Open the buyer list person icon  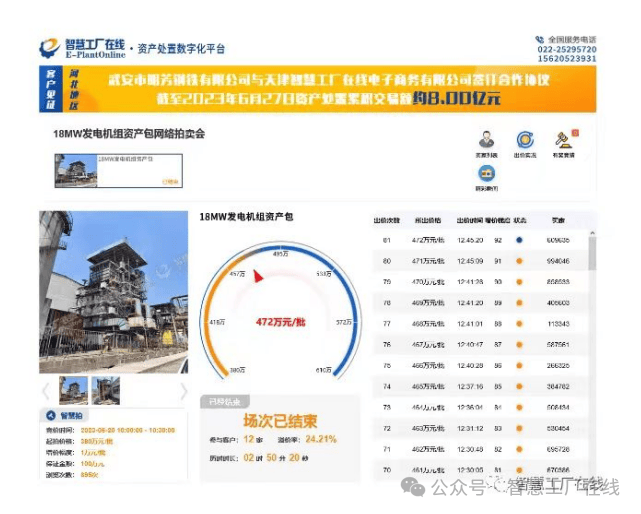pyautogui.click(x=486, y=139)
